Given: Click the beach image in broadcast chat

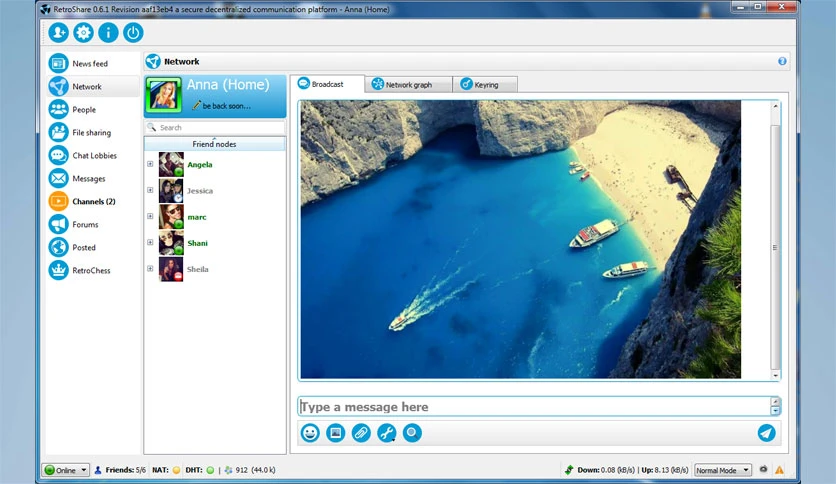Looking at the screenshot, I should (520, 239).
